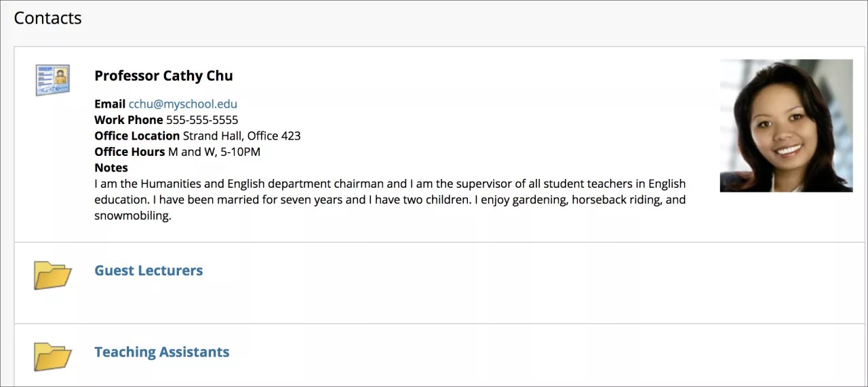Open the Guest Lecturers link
Viewport: 868px width, 387px height.
[x=149, y=270]
